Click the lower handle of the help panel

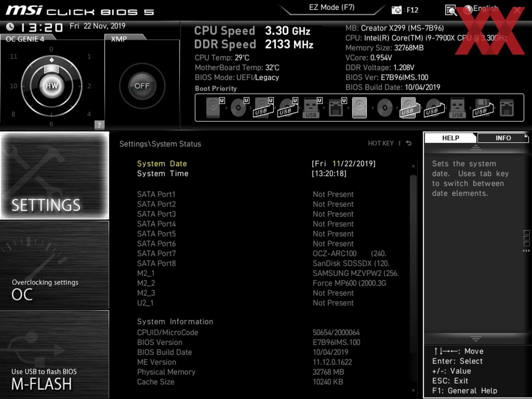476,339
